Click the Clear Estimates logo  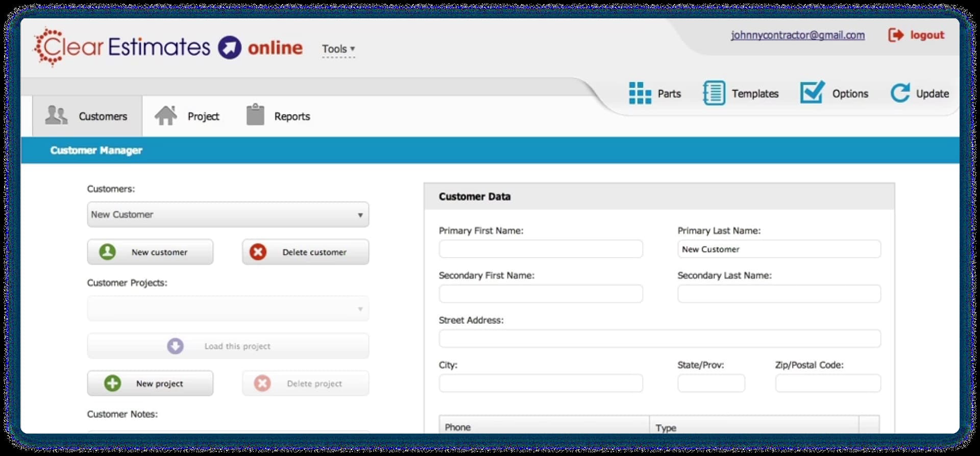121,47
